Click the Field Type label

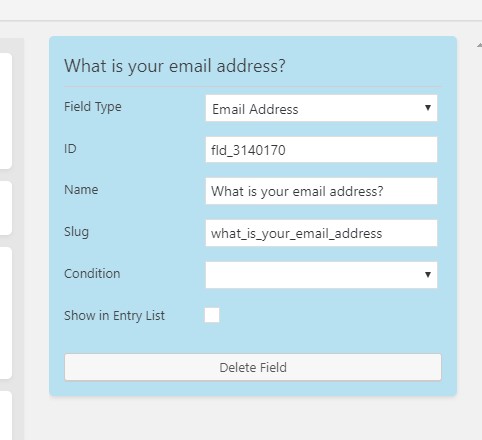(x=93, y=107)
